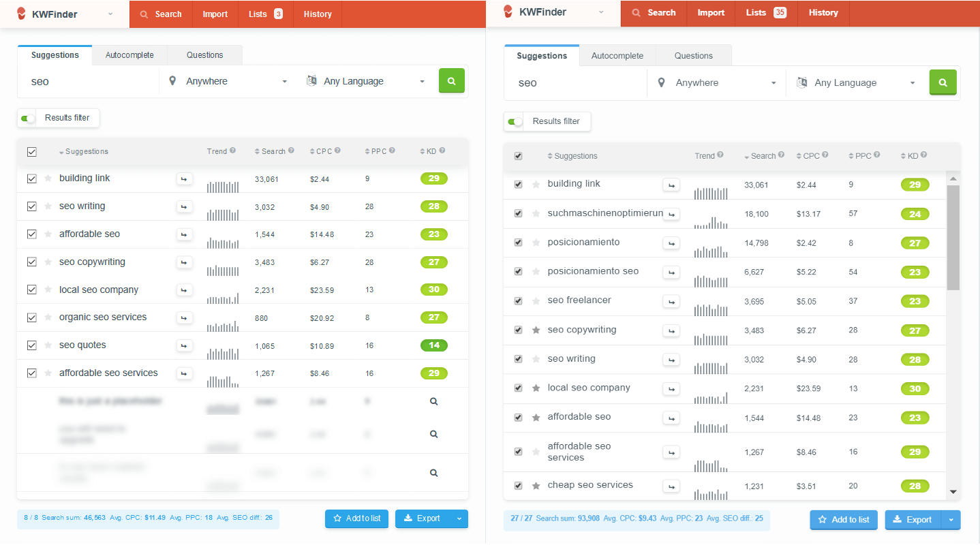Star the 'seo writing' keyword in left panel
The width and height of the screenshot is (980, 545).
[x=48, y=206]
